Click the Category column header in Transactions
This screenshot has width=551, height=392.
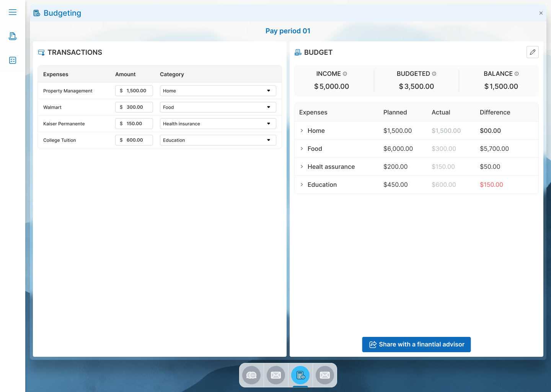(172, 74)
